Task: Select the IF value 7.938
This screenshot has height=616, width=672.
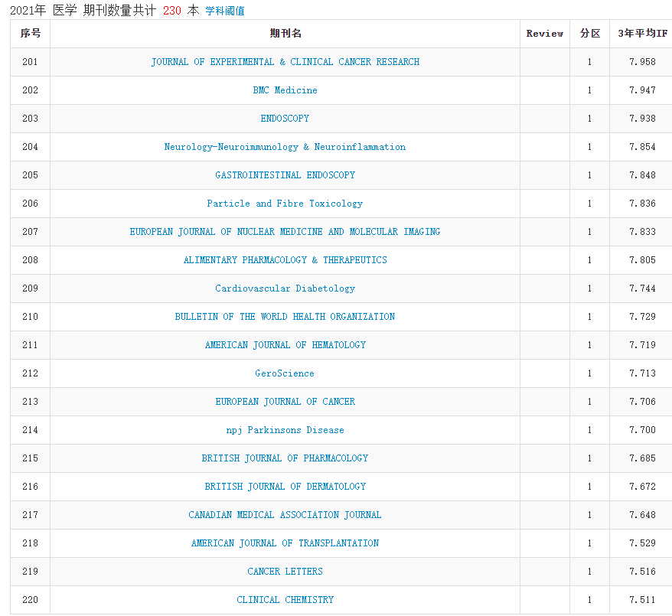Action: point(642,119)
